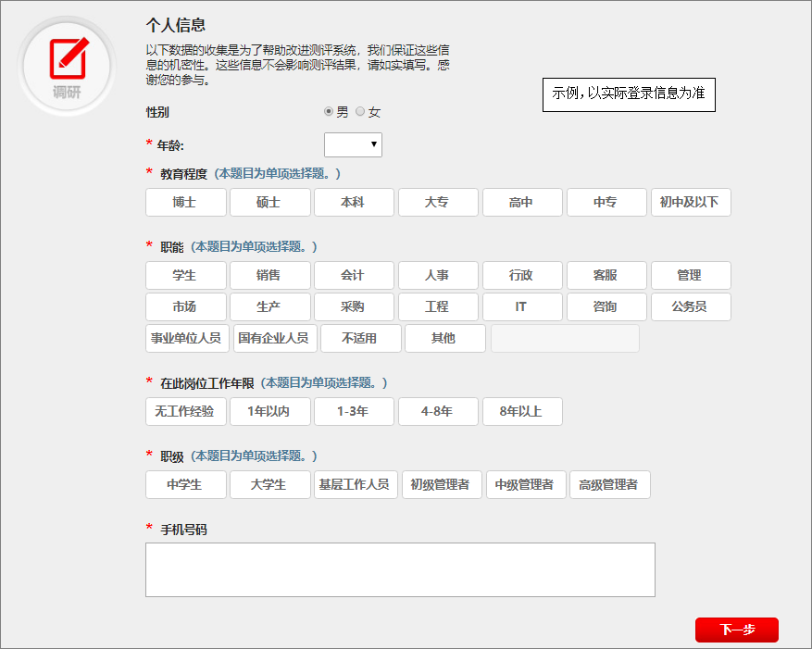
Task: Pick IT job function option
Action: [x=522, y=306]
